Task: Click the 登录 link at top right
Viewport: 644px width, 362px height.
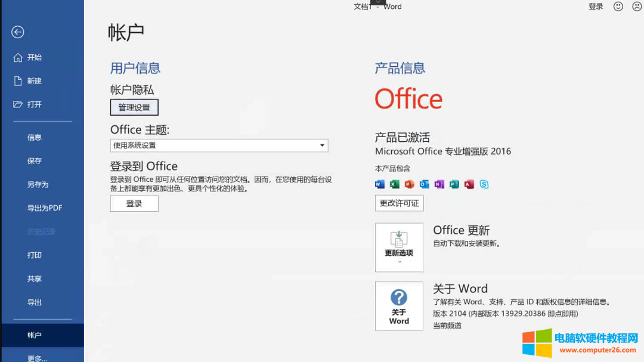Action: click(596, 7)
